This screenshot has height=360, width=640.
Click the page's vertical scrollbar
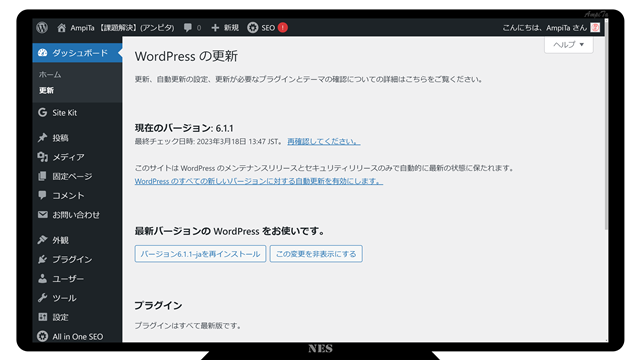click(606, 124)
